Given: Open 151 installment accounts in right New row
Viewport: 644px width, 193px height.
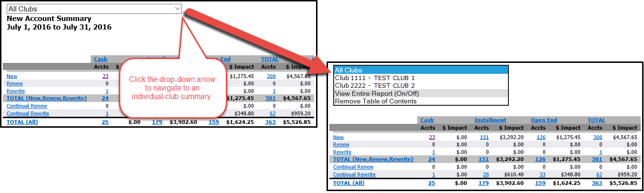Looking at the screenshot, I should pos(484,137).
